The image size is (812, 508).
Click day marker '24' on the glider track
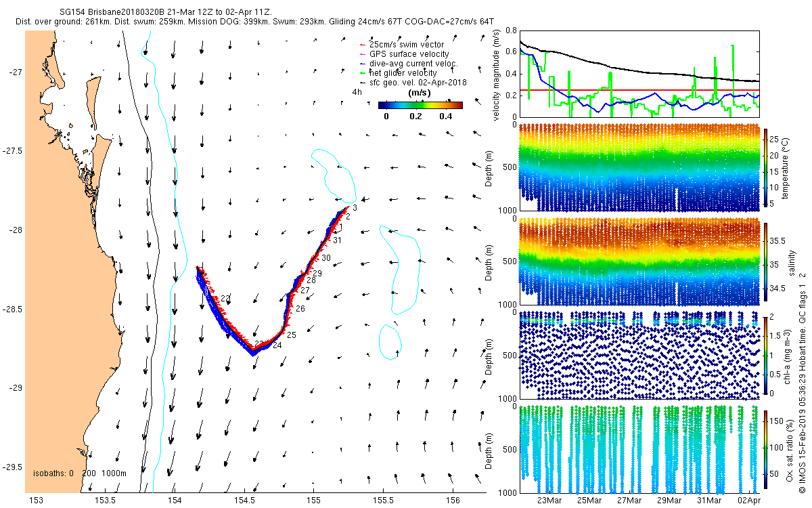[x=277, y=345]
